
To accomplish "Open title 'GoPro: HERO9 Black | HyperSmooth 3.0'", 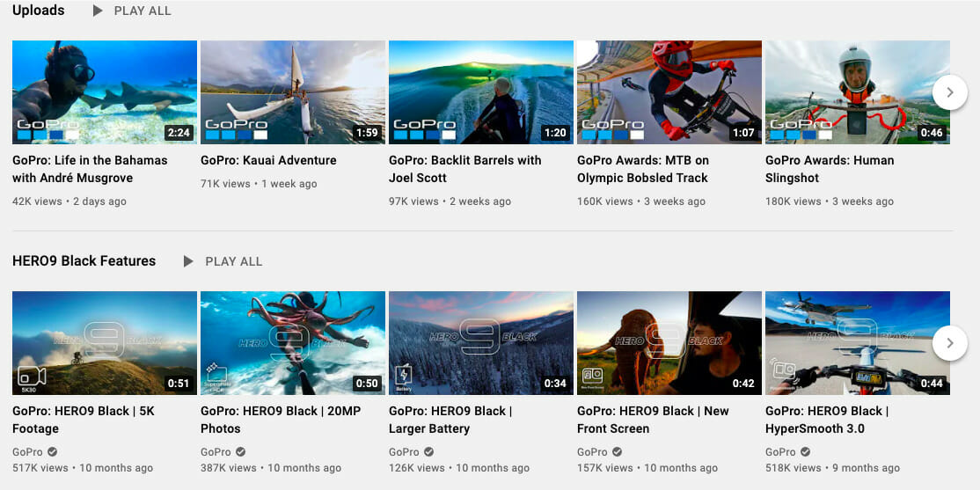I will point(827,420).
